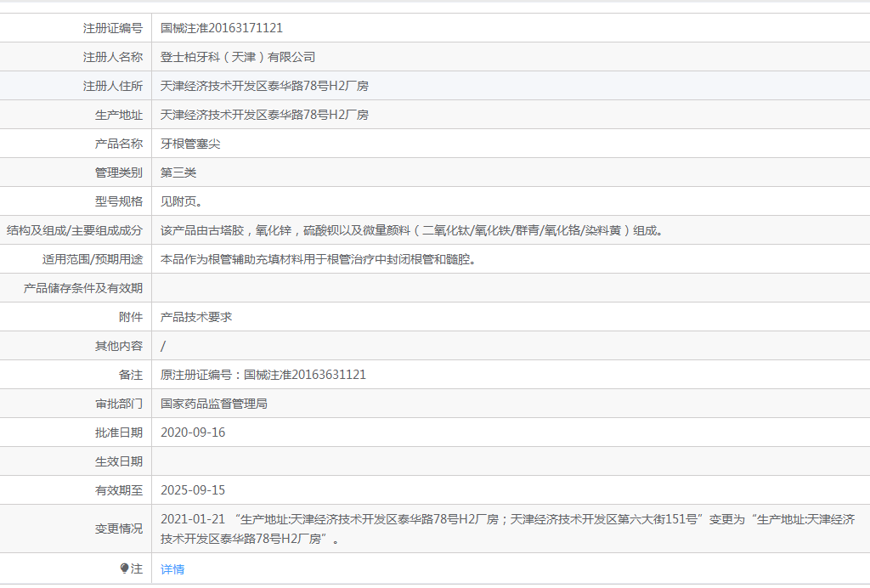The width and height of the screenshot is (870, 588).
Task: Click the attachment value 产品技术要求
Action: coord(196,317)
